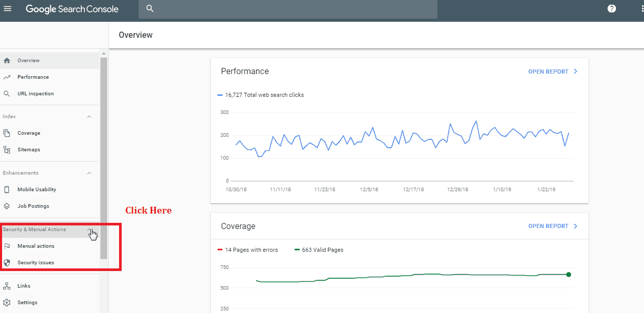644x313 pixels.
Task: Click the 1/22/19 date axis label
Action: click(x=547, y=190)
